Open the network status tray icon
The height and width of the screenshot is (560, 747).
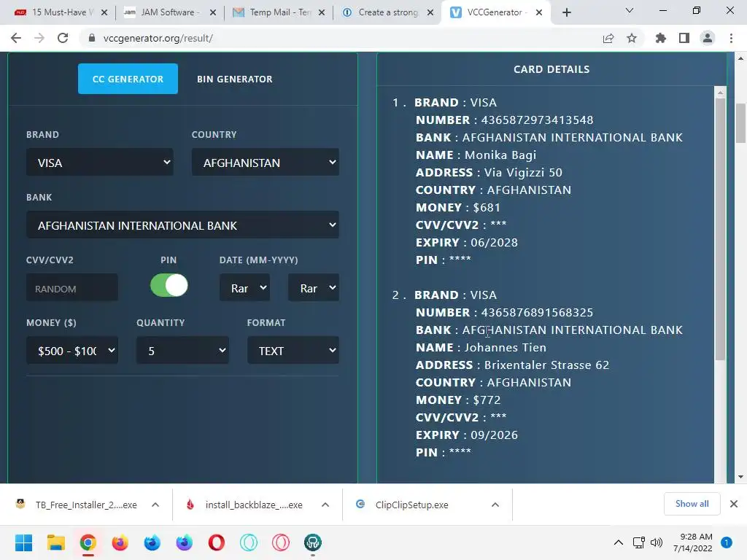coord(639,542)
